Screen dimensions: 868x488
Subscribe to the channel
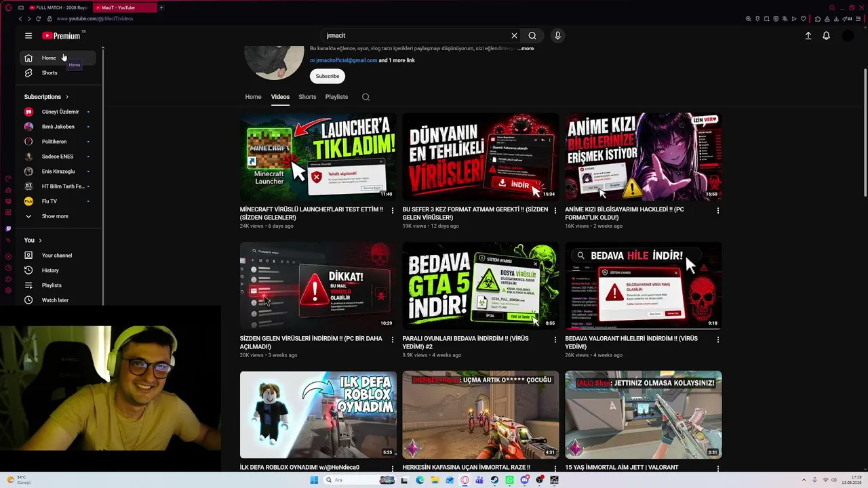[328, 76]
